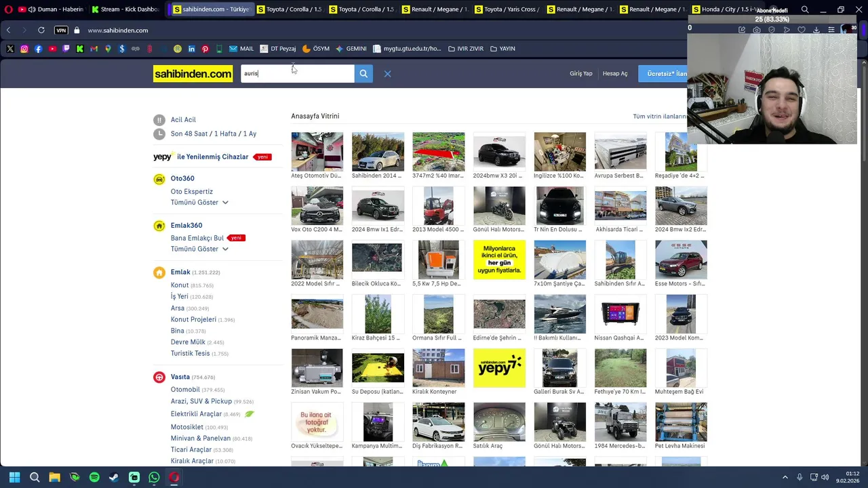Show hidden system tray icons
Viewport: 868px width, 488px height.
pyautogui.click(x=785, y=477)
